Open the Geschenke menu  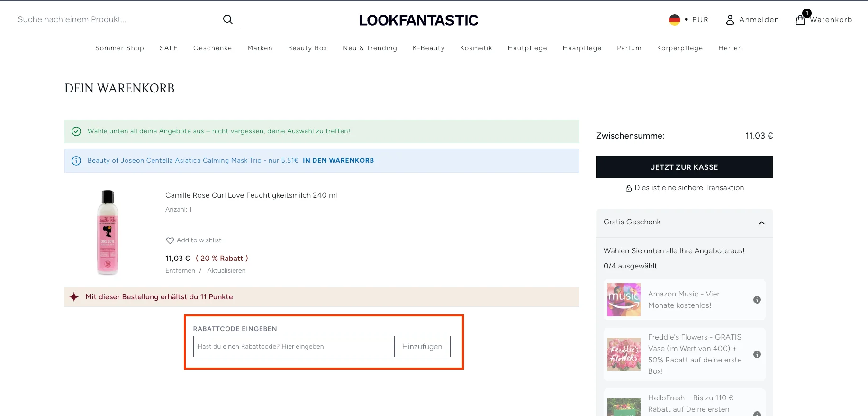click(213, 48)
